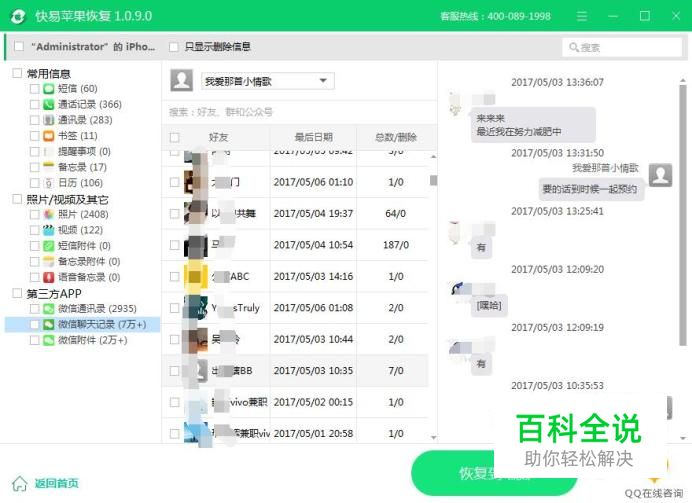The height and width of the screenshot is (503, 692).
Task: Click the avatar in the ABC friend row
Action: click(196, 277)
